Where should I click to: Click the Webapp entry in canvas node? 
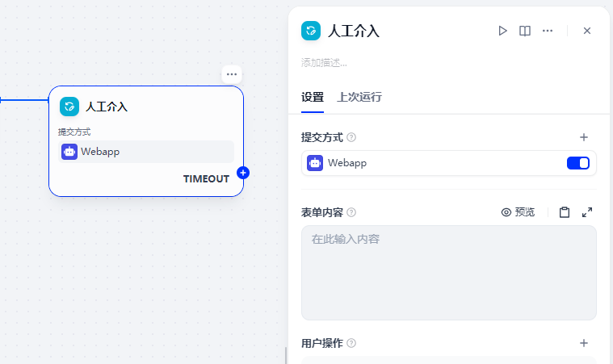146,152
